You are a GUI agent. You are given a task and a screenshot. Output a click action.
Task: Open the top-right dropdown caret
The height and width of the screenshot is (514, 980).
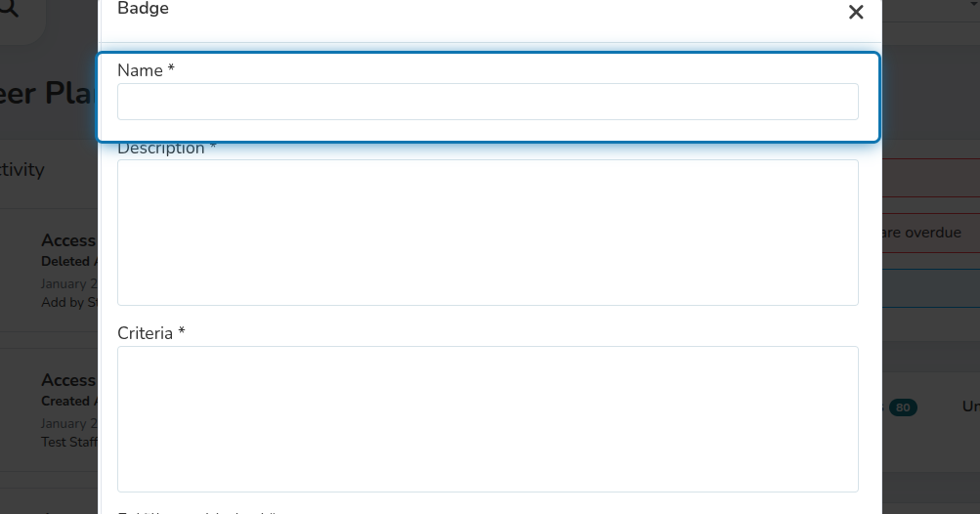coord(974,4)
